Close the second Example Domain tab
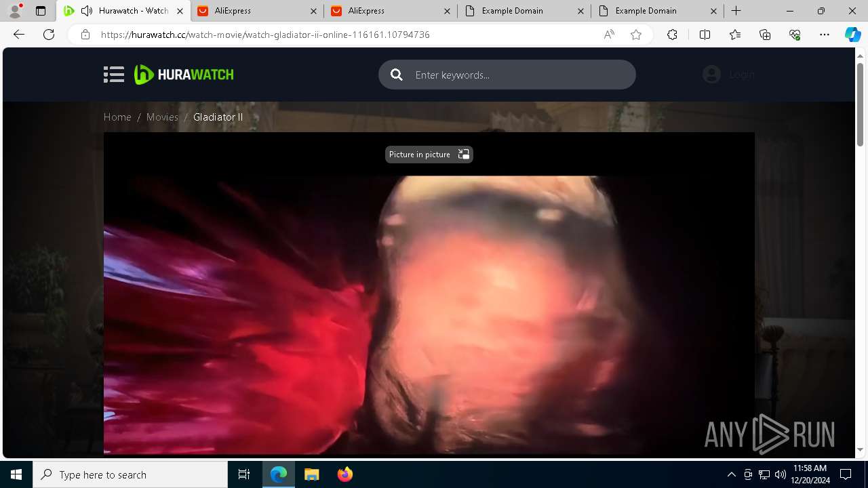The image size is (868, 488). coord(713,11)
